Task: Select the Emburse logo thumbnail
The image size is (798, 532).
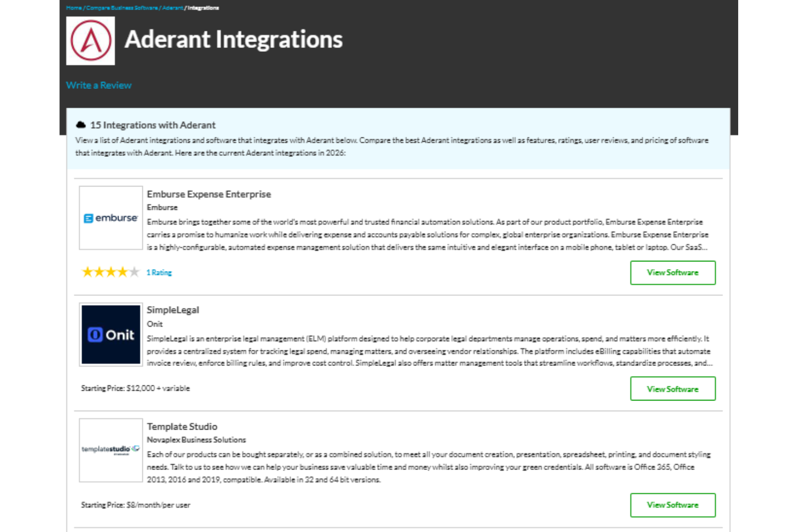Action: click(x=110, y=218)
